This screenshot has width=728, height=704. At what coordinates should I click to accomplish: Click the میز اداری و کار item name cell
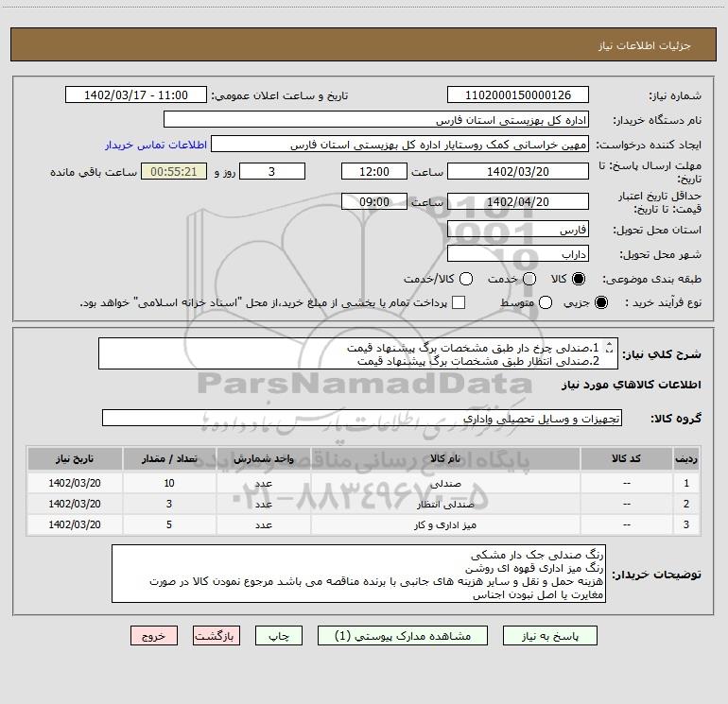click(x=445, y=524)
